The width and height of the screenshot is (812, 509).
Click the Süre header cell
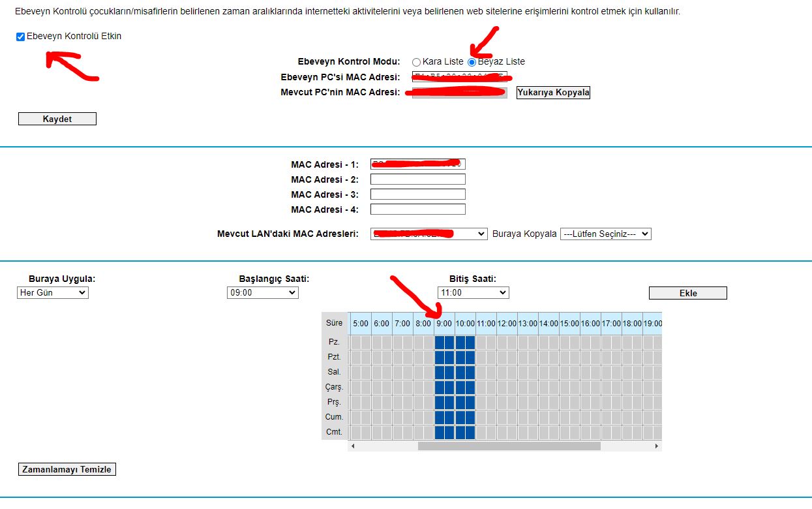click(x=335, y=323)
